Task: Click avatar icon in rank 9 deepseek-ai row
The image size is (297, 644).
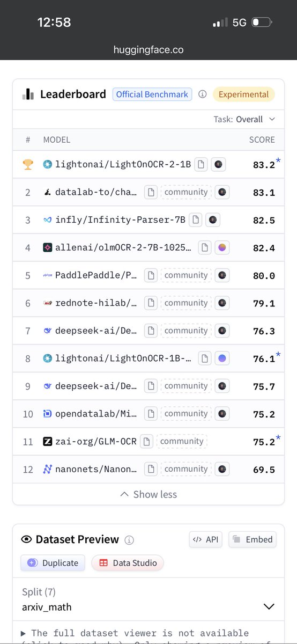Action: (222, 386)
